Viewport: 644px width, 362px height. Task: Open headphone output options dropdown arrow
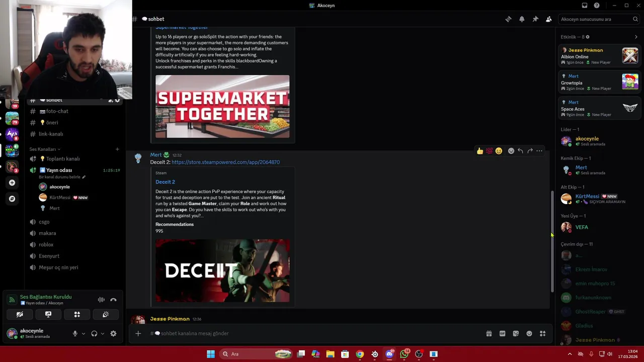103,333
